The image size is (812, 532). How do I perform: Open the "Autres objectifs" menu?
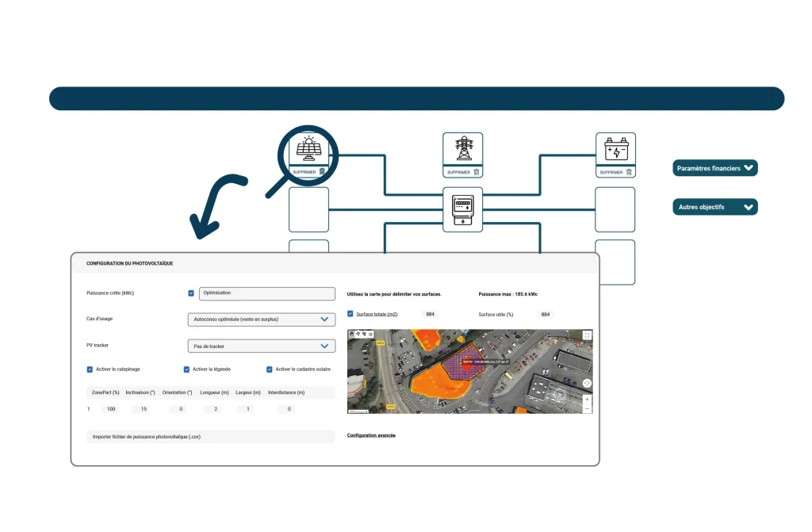pos(714,207)
